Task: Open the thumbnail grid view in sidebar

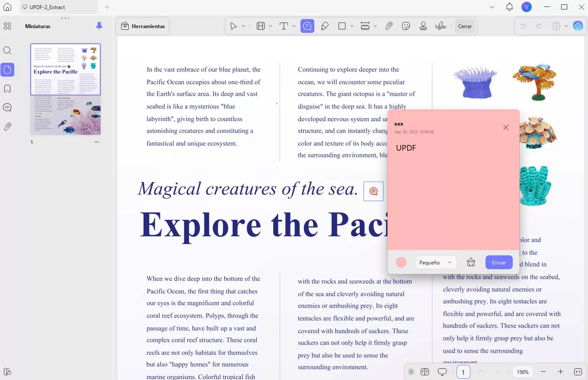Action: (x=7, y=26)
